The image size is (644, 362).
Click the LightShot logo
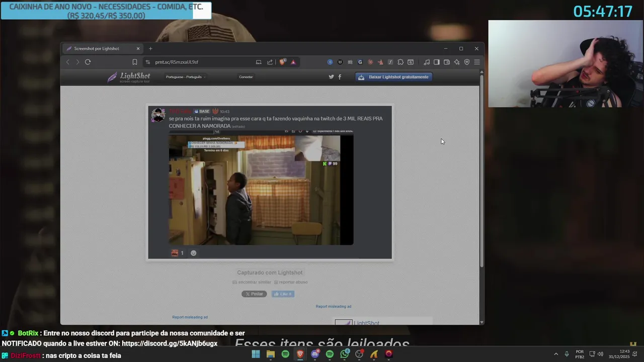(129, 77)
